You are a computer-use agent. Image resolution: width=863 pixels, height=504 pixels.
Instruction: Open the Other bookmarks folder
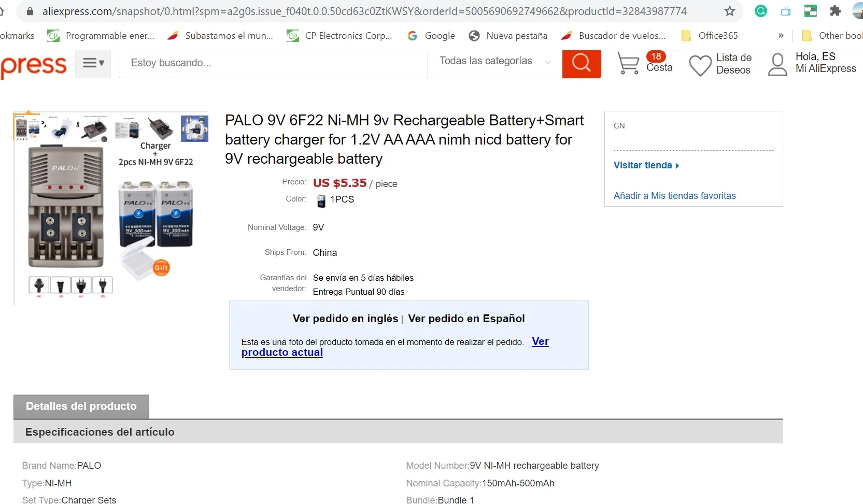tap(832, 36)
